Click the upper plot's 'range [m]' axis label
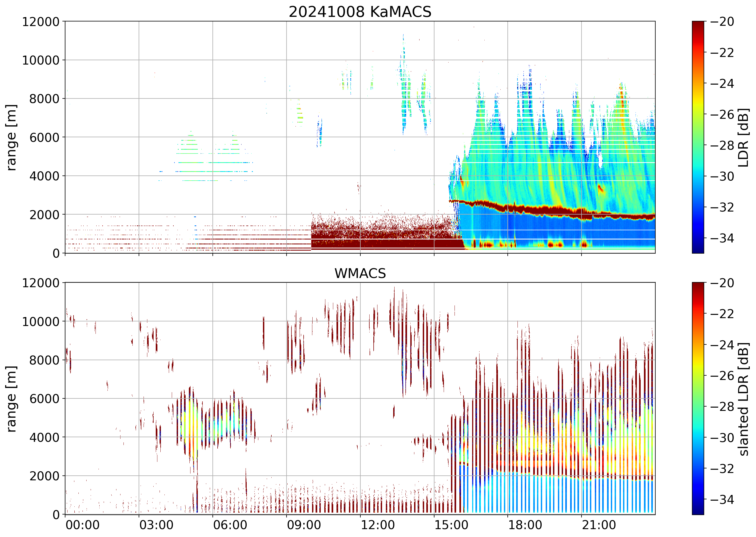 click(11, 137)
